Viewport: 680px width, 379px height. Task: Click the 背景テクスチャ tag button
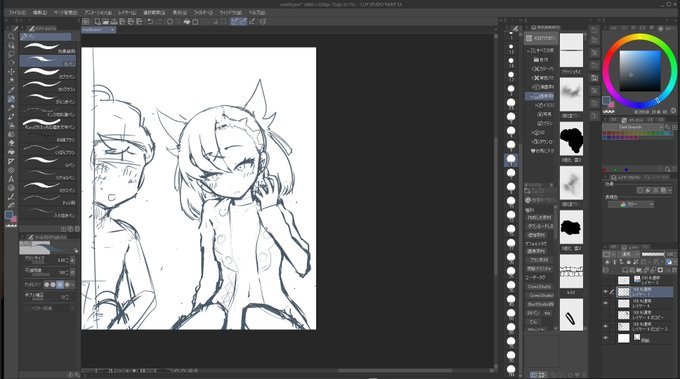[x=540, y=268]
